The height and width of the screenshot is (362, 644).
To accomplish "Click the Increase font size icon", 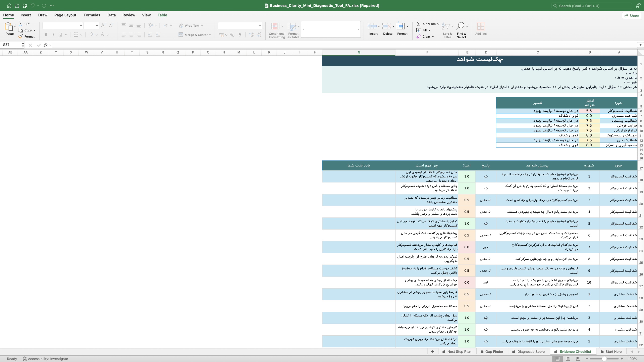I will pyautogui.click(x=103, y=25).
